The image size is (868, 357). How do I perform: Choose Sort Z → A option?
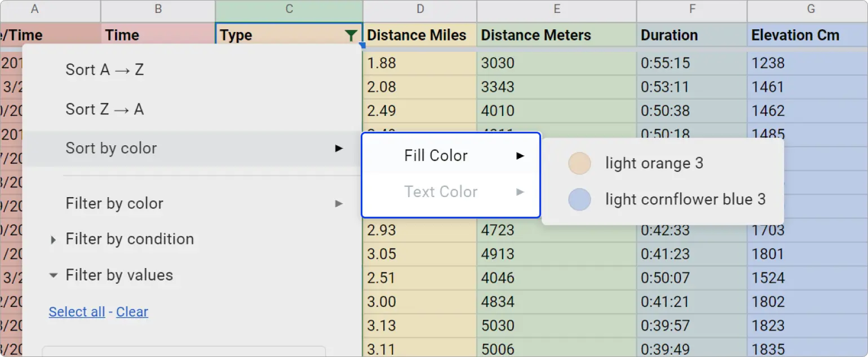[x=105, y=109]
